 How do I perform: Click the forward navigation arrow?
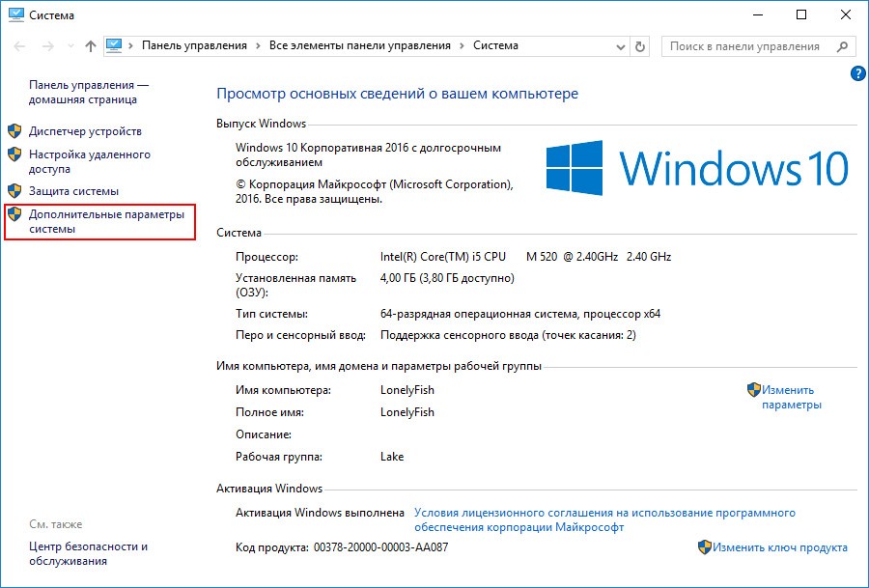pos(48,46)
